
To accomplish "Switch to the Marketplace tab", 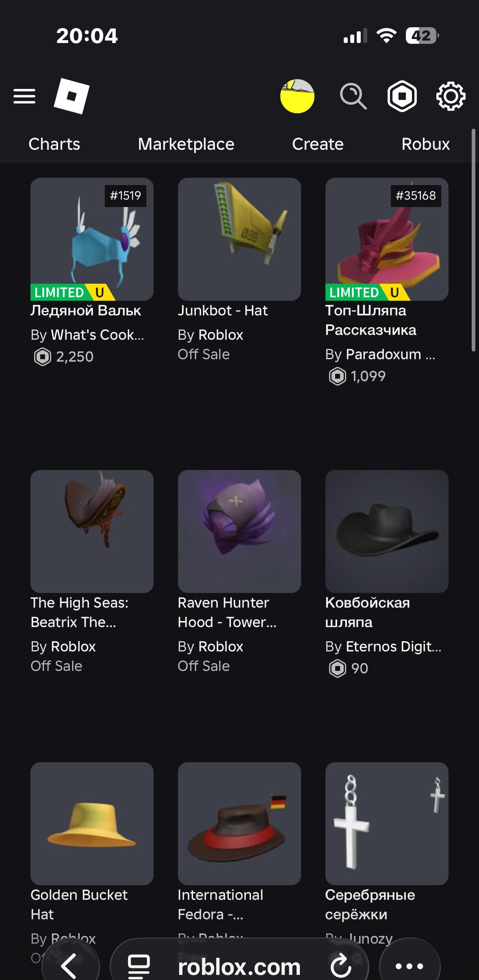I will [x=186, y=144].
